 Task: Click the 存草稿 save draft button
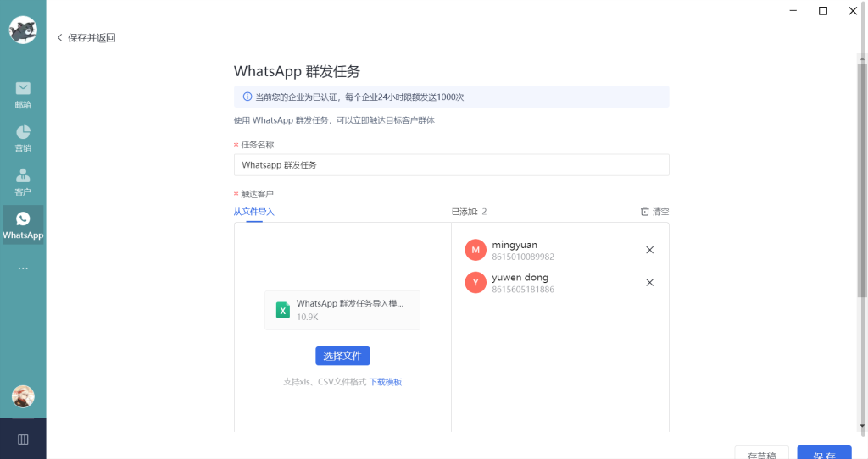761,454
